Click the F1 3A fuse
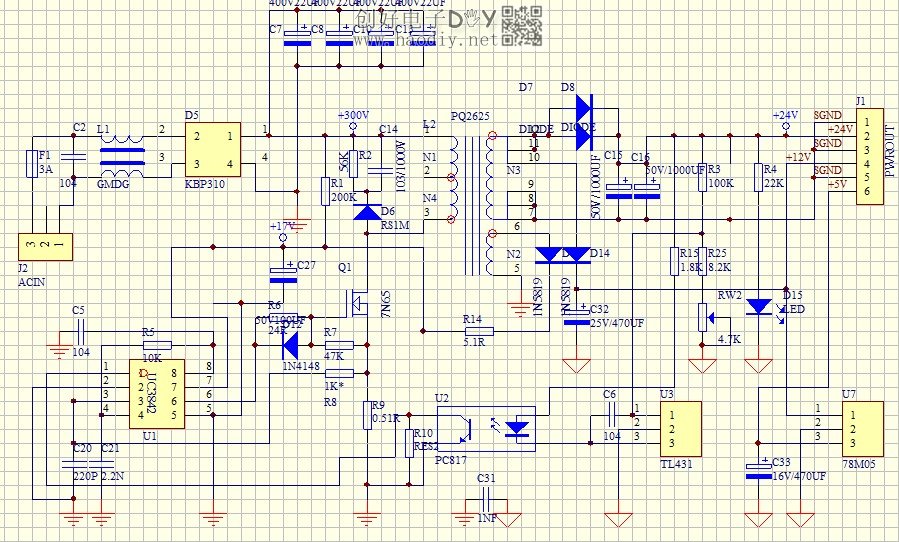The width and height of the screenshot is (899, 542). (x=30, y=163)
